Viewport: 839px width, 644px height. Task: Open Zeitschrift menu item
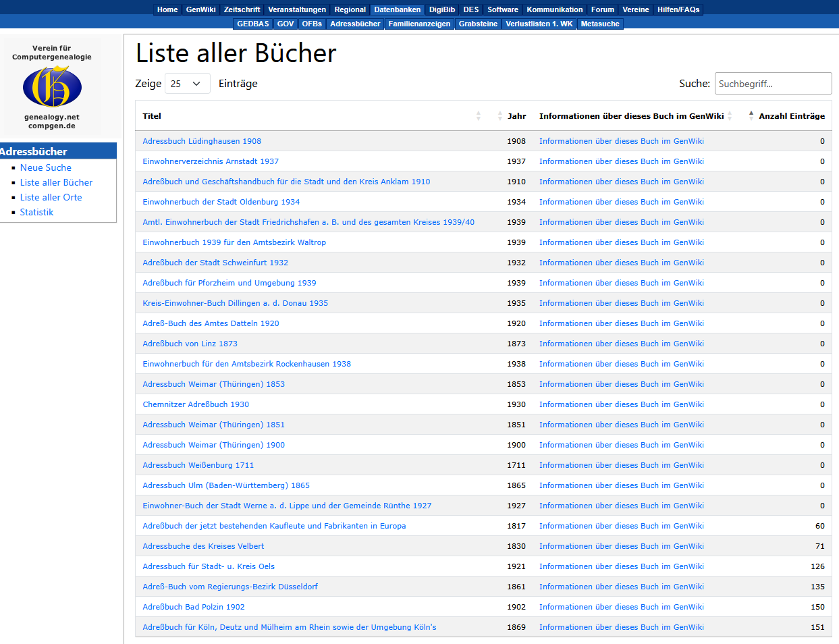point(242,9)
